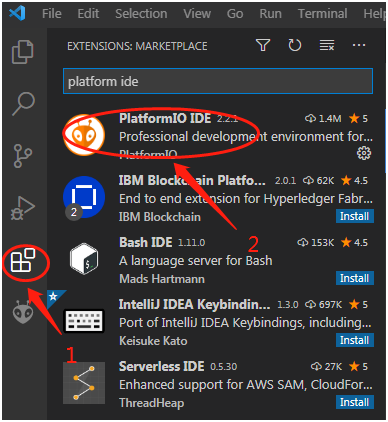Refresh the extensions list
This screenshot has height=422, width=388.
pyautogui.click(x=295, y=45)
